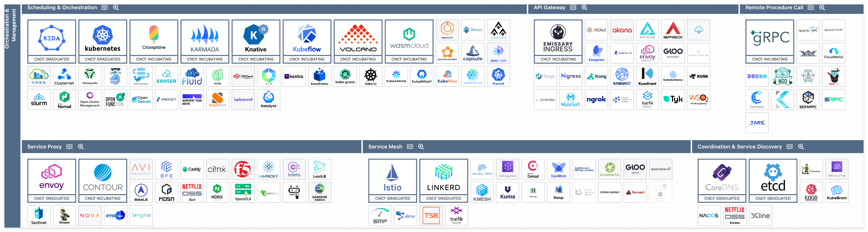The width and height of the screenshot is (868, 232).
Task: Open Scheduling & Orchestration guide icon
Action: point(105,8)
